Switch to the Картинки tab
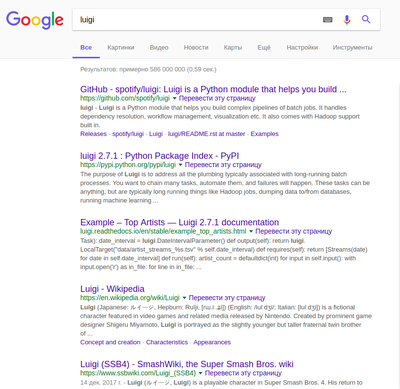Screen dimensions: 400x389 pyautogui.click(x=121, y=48)
